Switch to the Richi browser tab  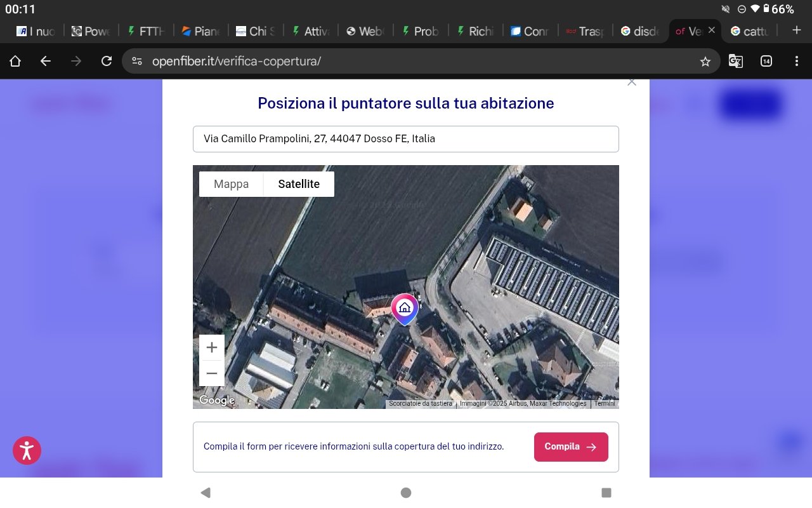pyautogui.click(x=475, y=30)
